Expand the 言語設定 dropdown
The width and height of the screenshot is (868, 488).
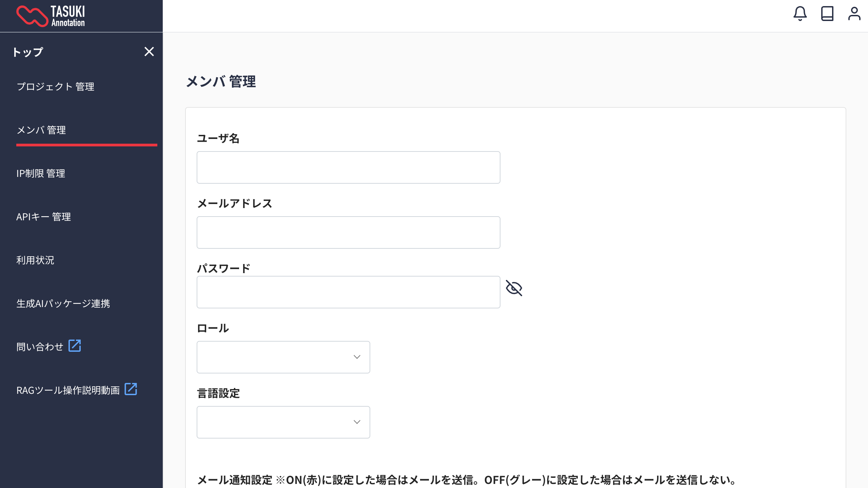(x=283, y=422)
